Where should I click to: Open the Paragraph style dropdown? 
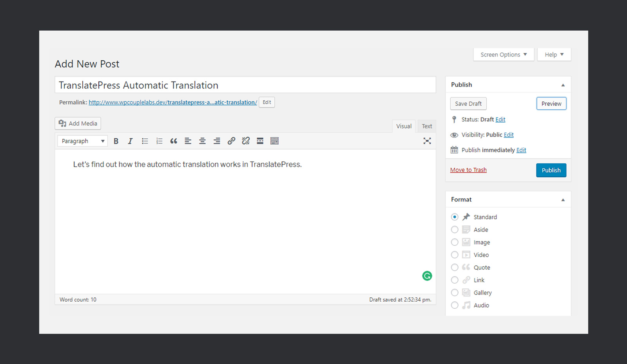(x=83, y=141)
